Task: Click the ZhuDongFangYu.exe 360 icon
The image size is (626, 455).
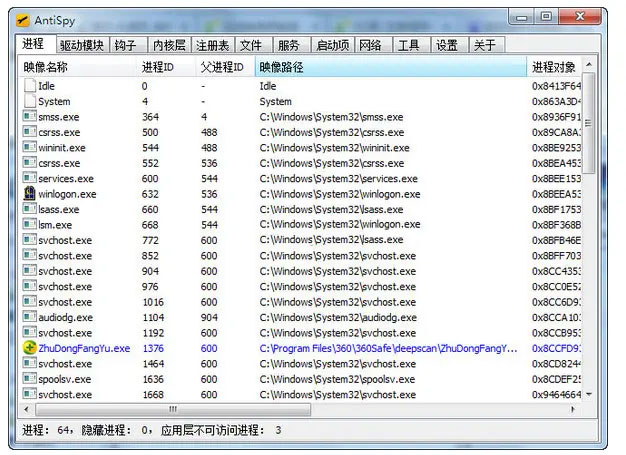Action: pyautogui.click(x=30, y=348)
